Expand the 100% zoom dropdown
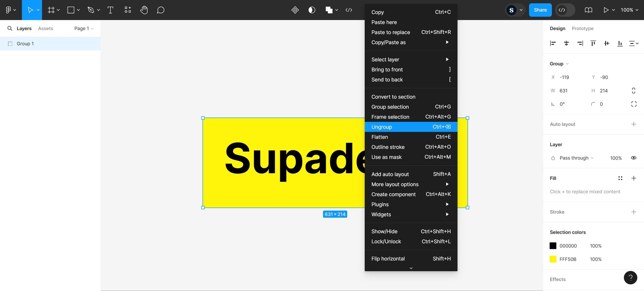The width and height of the screenshot is (644, 291). [629, 10]
